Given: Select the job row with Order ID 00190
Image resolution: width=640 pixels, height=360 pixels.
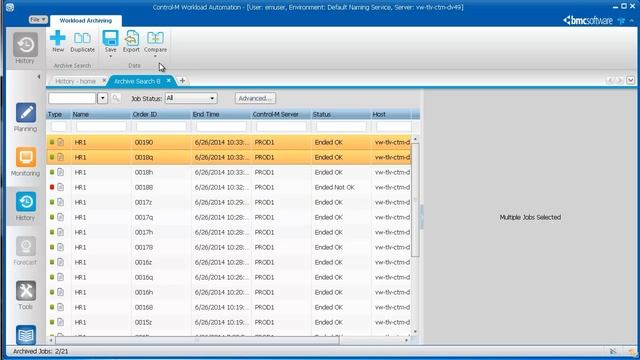Looking at the screenshot, I should pos(229,142).
